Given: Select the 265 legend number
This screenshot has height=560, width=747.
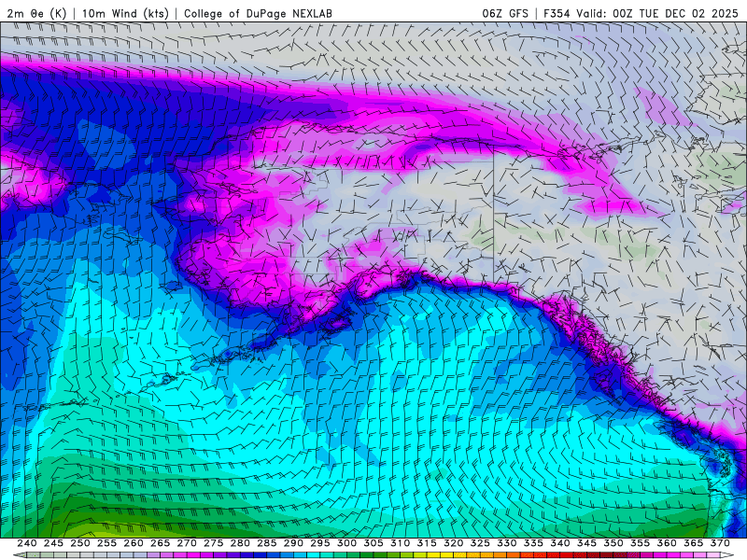Looking at the screenshot, I should coord(160,543).
